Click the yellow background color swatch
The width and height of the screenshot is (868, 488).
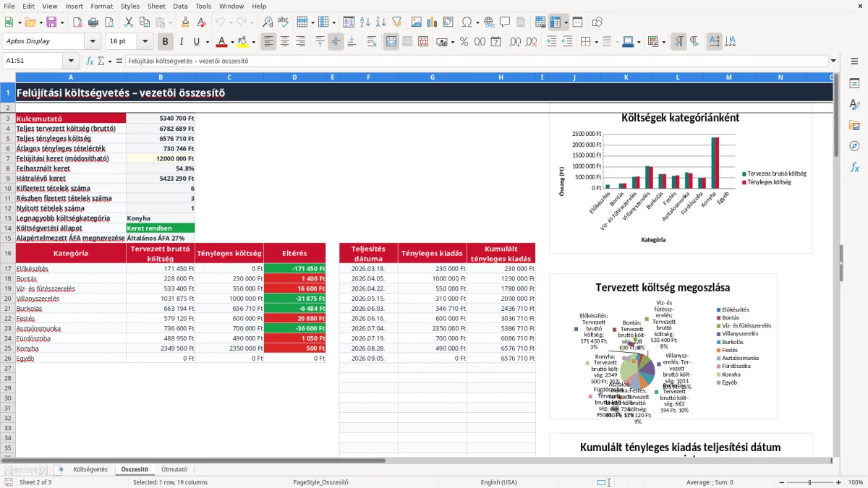click(243, 42)
